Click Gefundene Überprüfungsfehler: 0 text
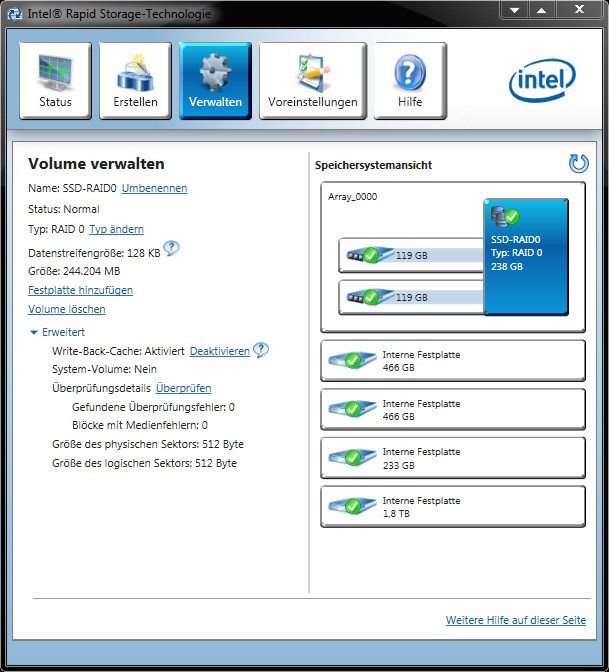609x672 pixels. pyautogui.click(x=153, y=407)
